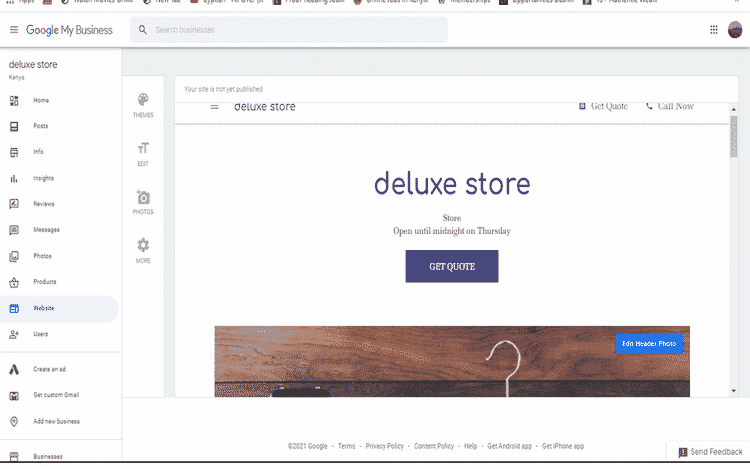Click the Send Feedback icon

[683, 452]
